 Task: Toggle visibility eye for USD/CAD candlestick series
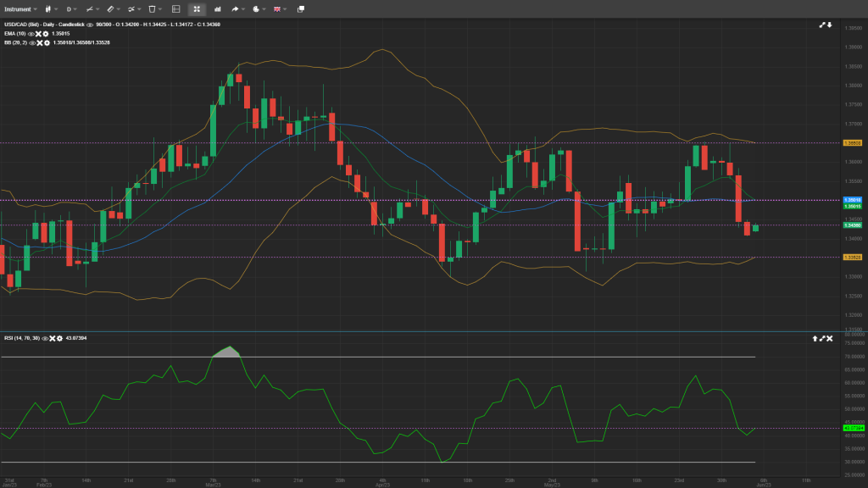point(90,25)
